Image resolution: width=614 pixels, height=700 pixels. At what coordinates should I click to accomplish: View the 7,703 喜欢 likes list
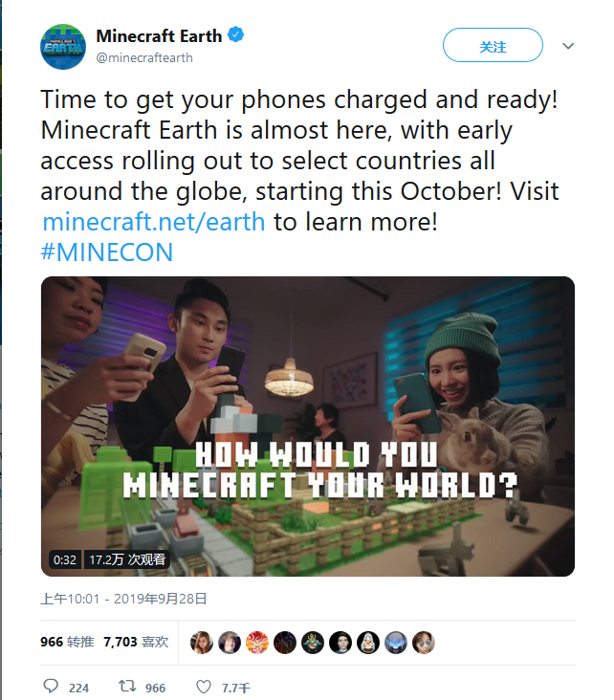click(x=136, y=642)
